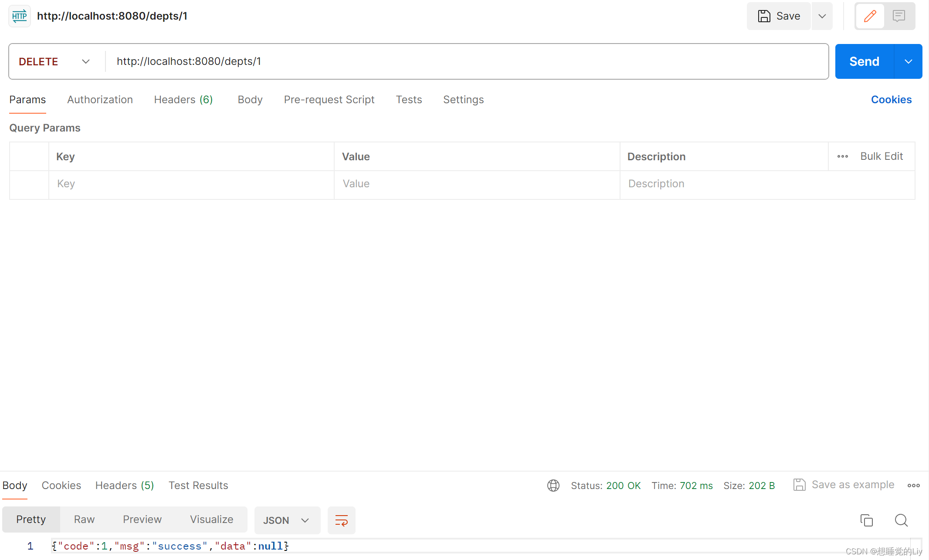Open Cookies manager

891,99
